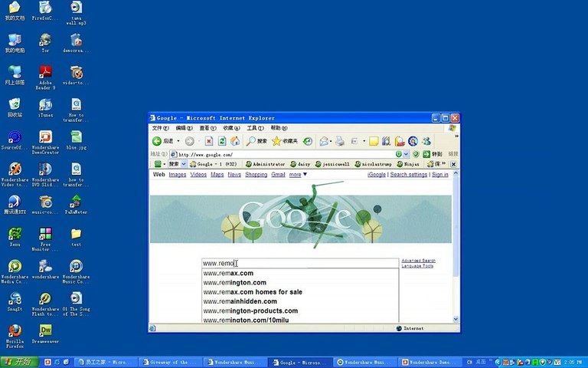This screenshot has height=368, width=588.
Task: Open the iGoogle link
Action: click(377, 175)
